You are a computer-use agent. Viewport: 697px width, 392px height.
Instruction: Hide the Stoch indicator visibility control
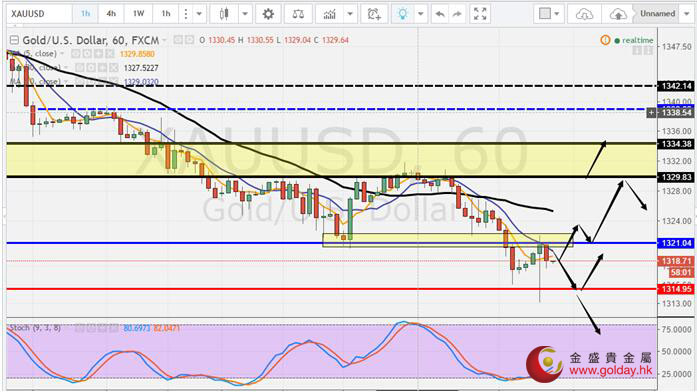pyautogui.click(x=80, y=328)
